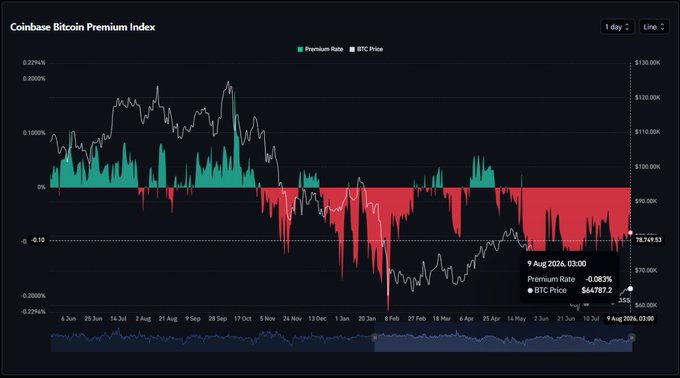Click the 9 Aug 2026, 03:00 axis label

click(x=630, y=319)
